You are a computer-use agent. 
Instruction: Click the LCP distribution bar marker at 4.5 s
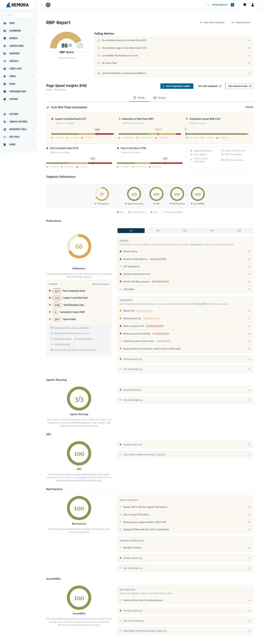(x=97, y=134)
